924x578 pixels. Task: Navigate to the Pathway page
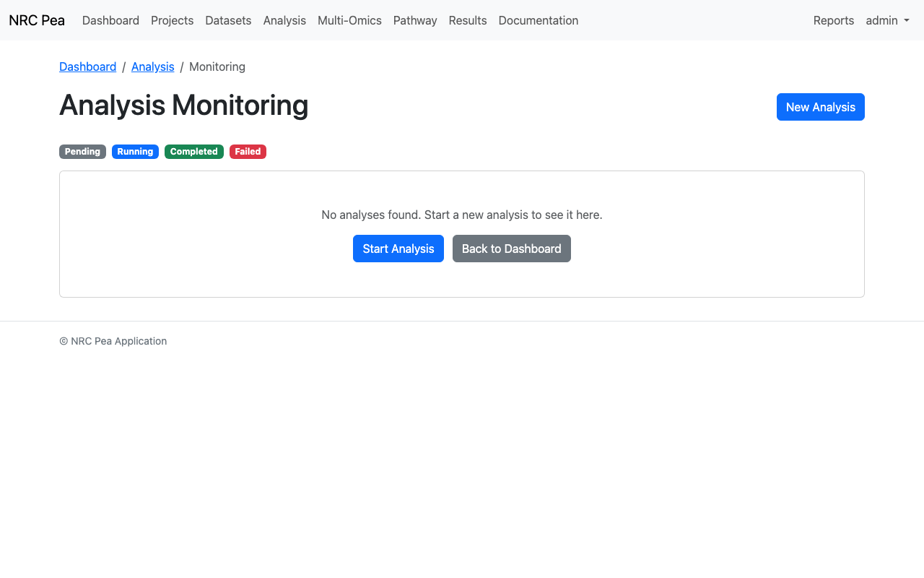415,21
